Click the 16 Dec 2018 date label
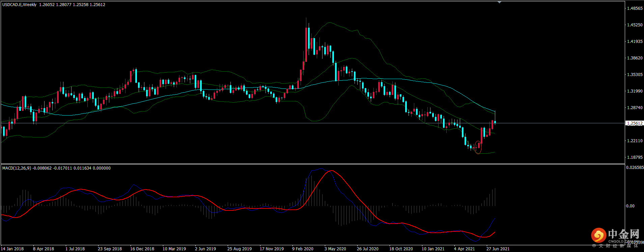Image resolution: width=644 pixels, height=252 pixels. (142, 249)
